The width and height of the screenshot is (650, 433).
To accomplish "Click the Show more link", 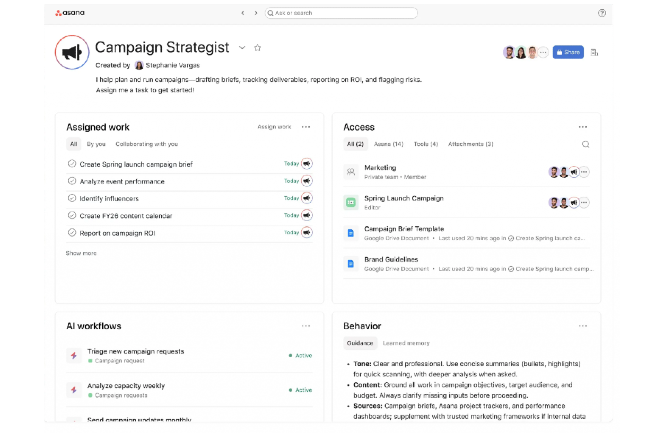I will pos(81,253).
